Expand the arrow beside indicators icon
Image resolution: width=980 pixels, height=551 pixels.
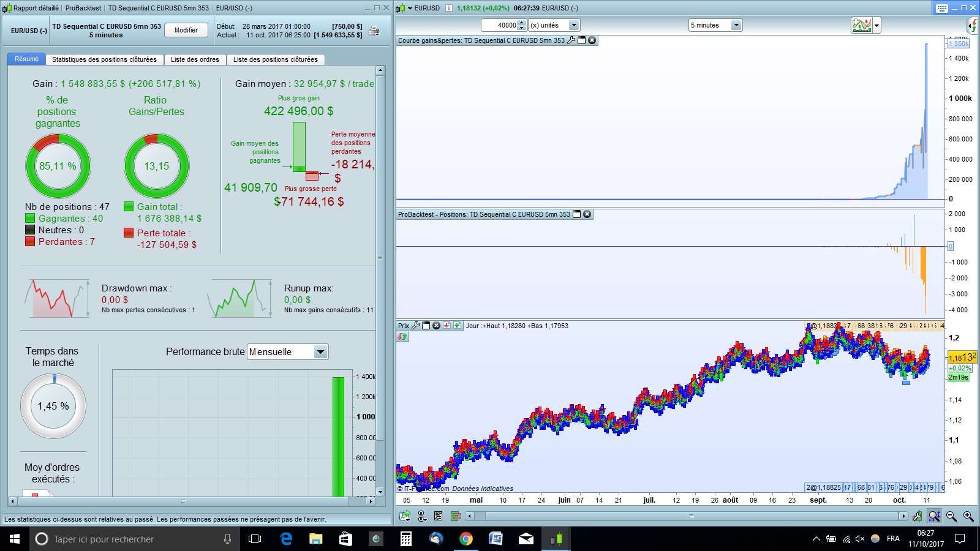click(x=877, y=25)
